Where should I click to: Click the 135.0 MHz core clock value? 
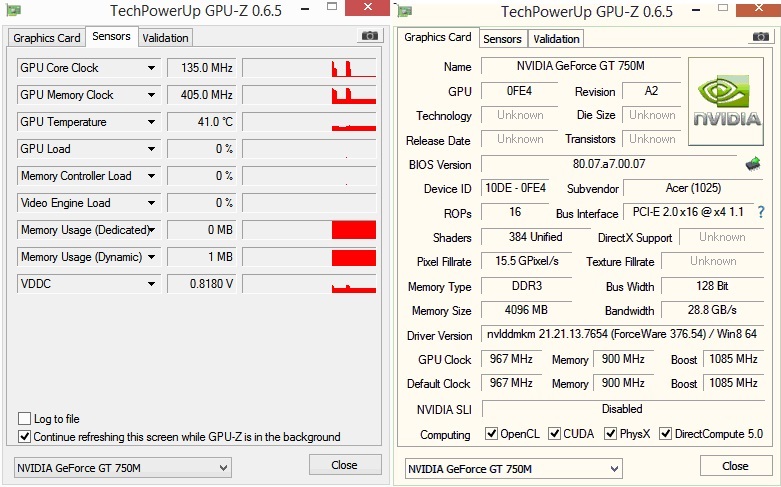[201, 68]
